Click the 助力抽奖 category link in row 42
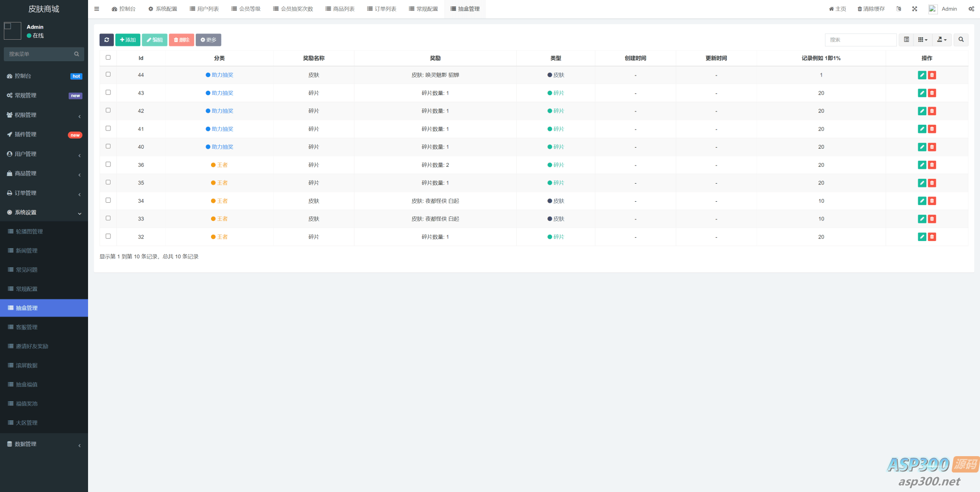Screen dimensions: 980x492 pos(222,111)
